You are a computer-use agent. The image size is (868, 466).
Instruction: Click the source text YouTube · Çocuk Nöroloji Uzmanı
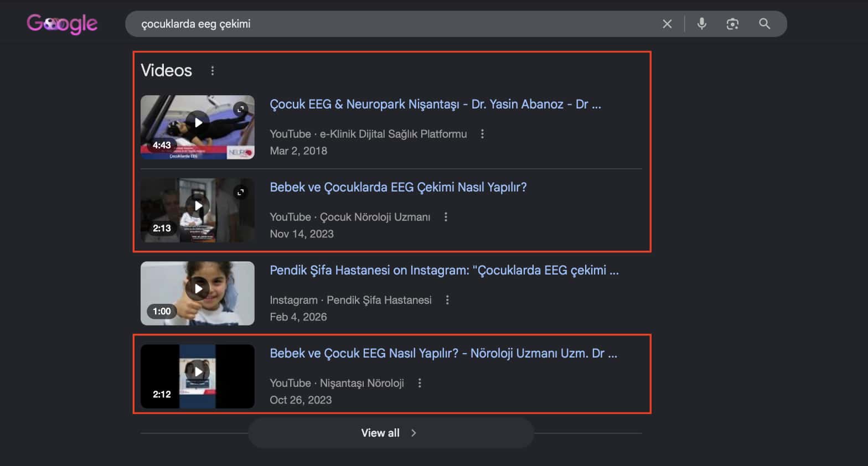click(350, 217)
